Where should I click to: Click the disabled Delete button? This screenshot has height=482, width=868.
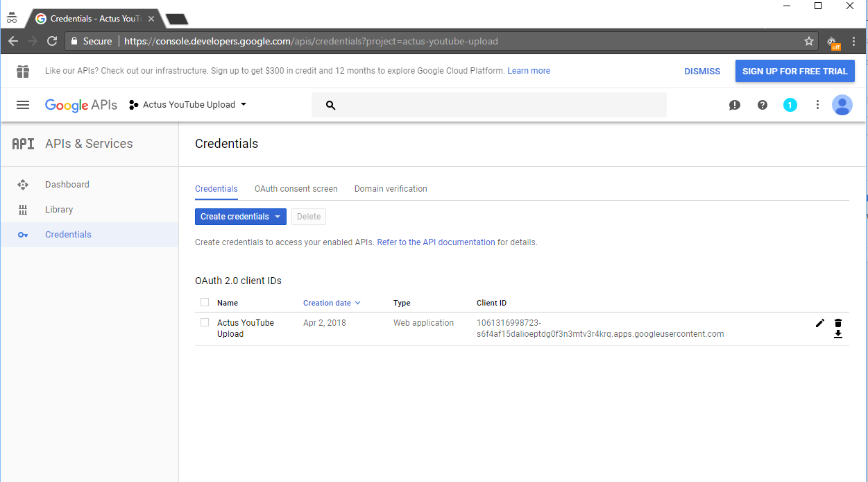click(309, 217)
